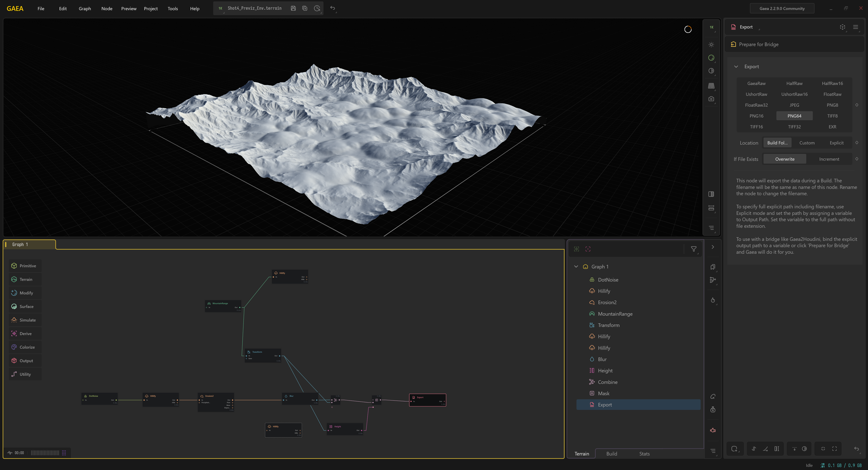Choose Custom location option
The image size is (868, 470).
[807, 143]
